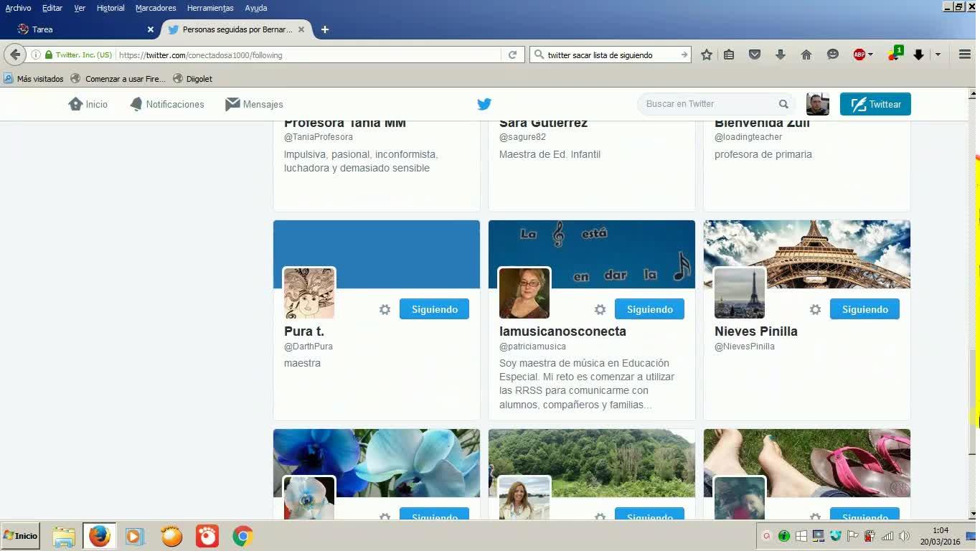This screenshot has height=551, width=980.
Task: Open the Adblock Plus icon
Action: point(859,55)
